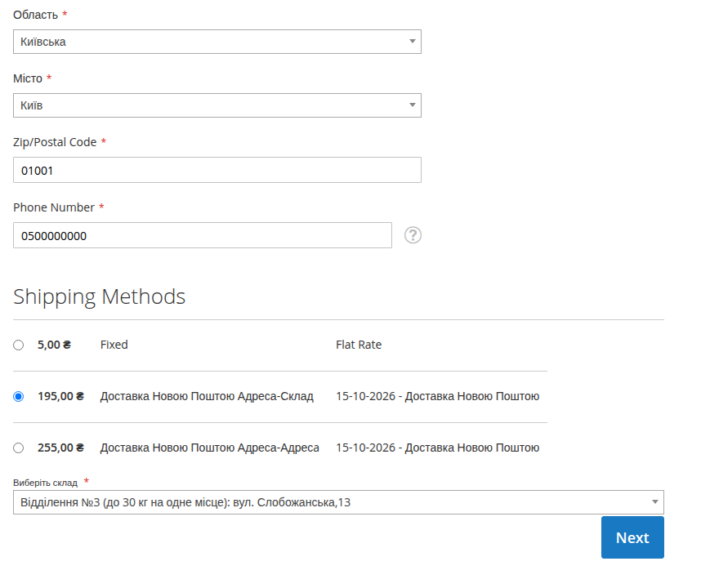
Task: Click the phone number help question-mark icon
Action: pyautogui.click(x=413, y=235)
